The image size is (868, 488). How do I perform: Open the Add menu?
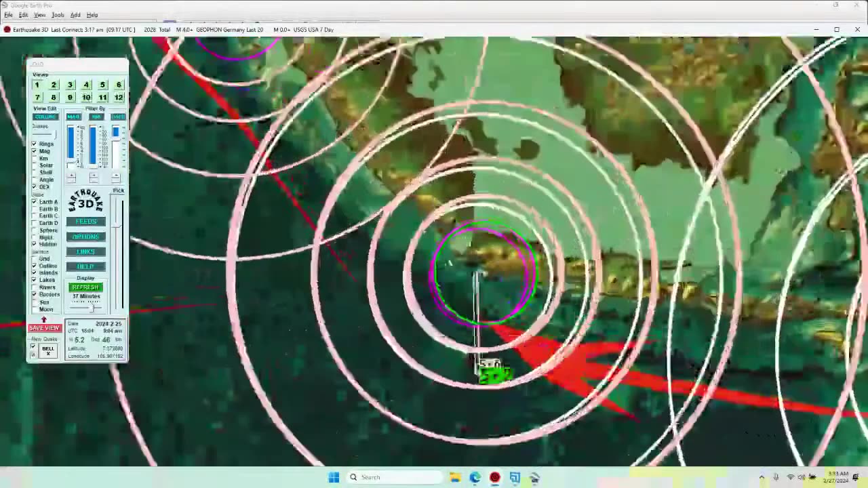pos(75,15)
